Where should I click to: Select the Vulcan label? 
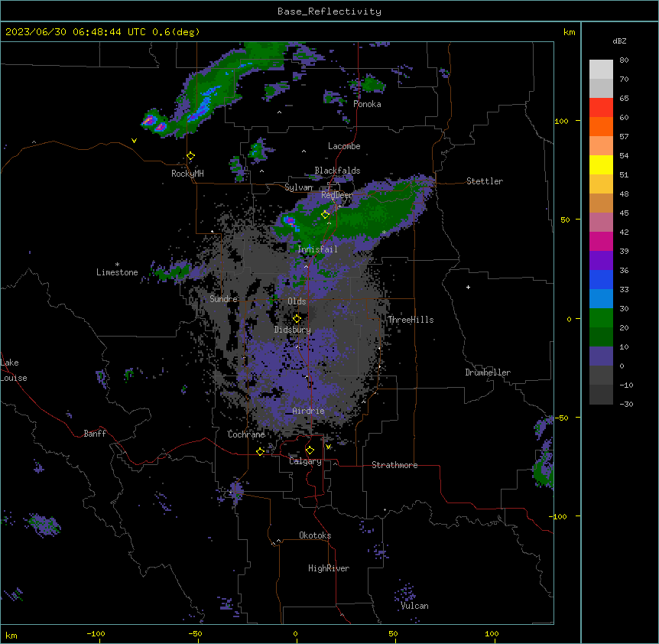pyautogui.click(x=415, y=606)
